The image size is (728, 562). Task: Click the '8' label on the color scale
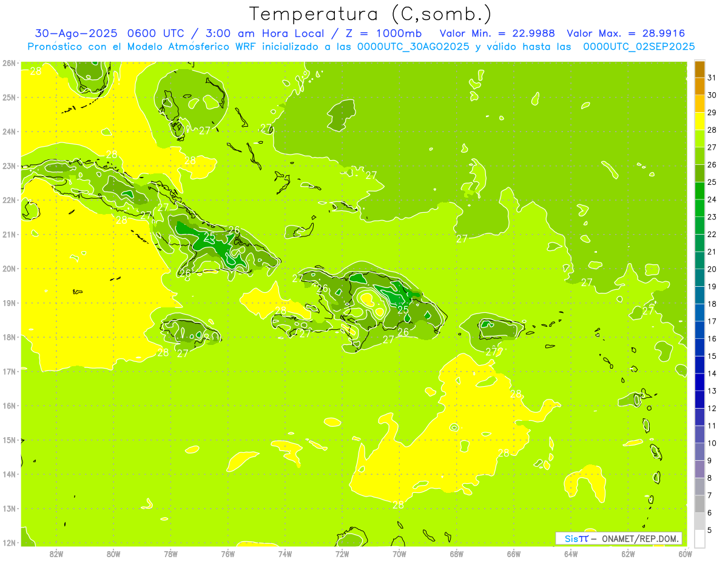tap(710, 478)
